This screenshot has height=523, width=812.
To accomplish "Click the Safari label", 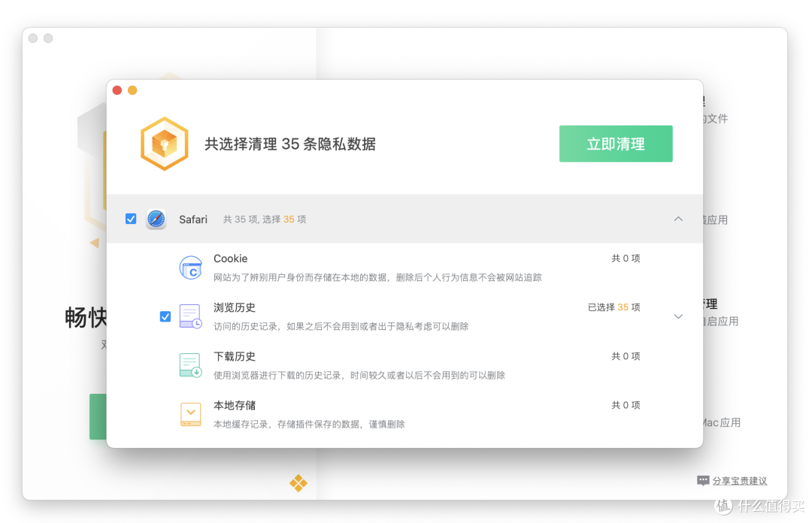I will (193, 219).
